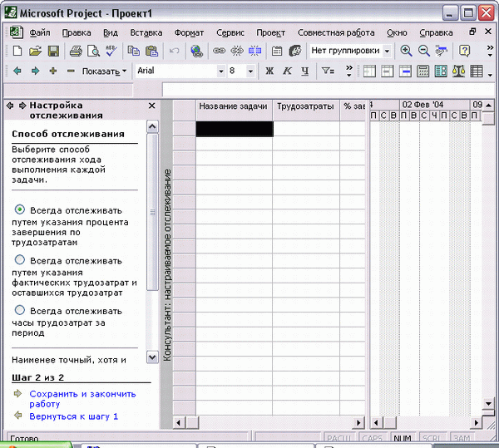Close the tracking setup side pane
The height and width of the screenshot is (448, 499).
click(x=152, y=106)
